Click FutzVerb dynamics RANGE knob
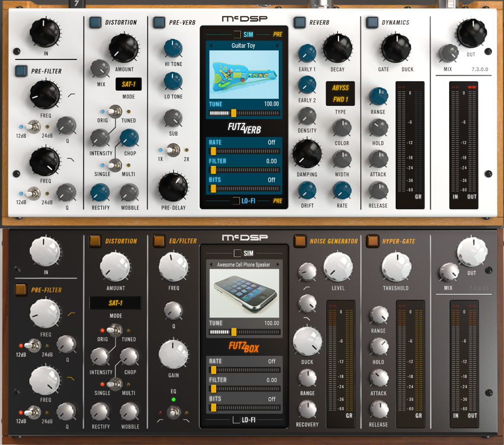This screenshot has height=445, width=504. pos(379,96)
